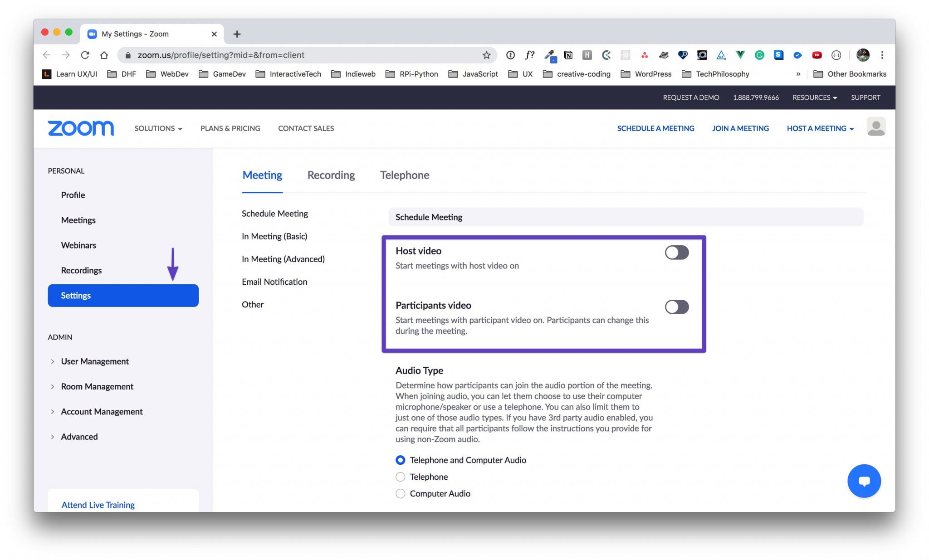
Task: Select the Computer Audio radio button
Action: [x=400, y=493]
